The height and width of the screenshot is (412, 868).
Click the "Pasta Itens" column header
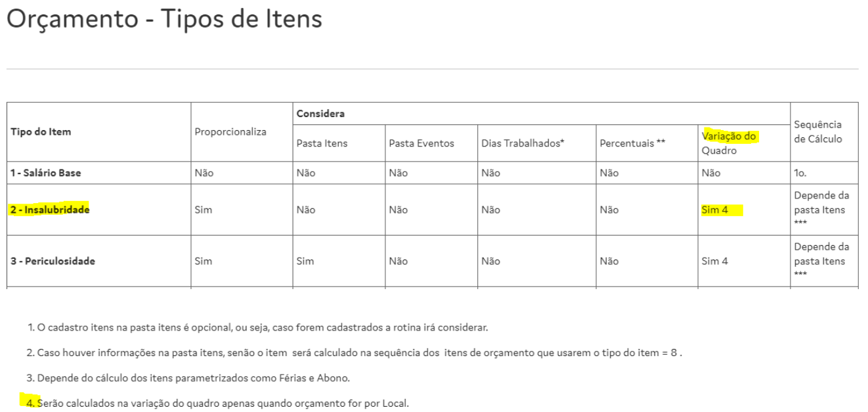[321, 143]
